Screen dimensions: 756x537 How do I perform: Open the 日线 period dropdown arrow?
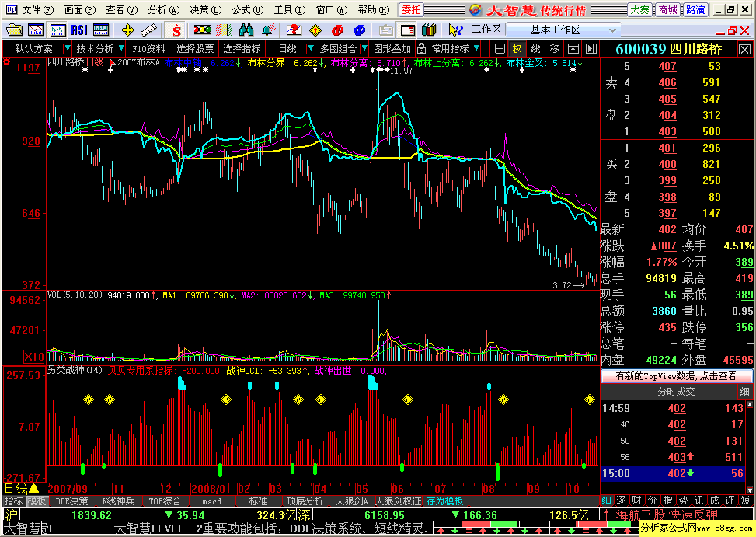[311, 48]
